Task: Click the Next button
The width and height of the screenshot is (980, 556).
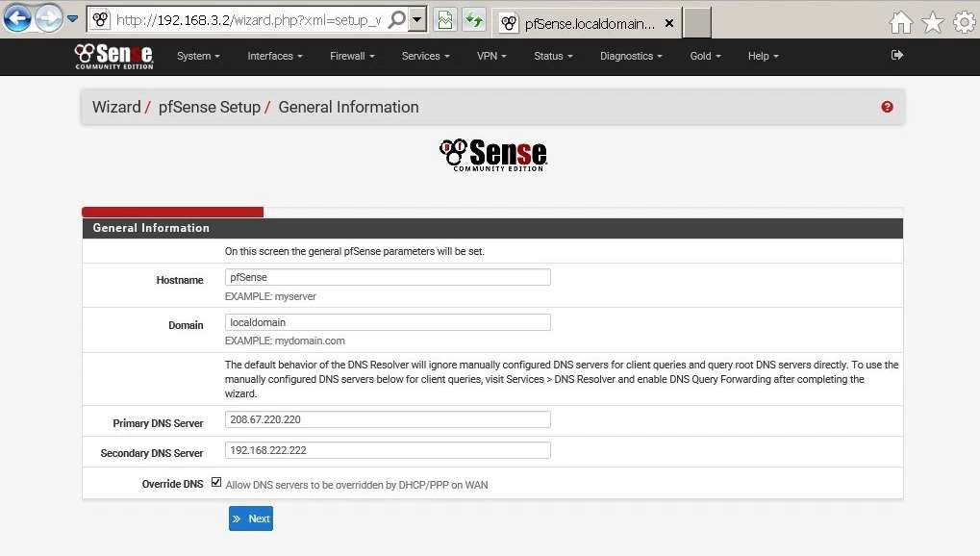Action: pyautogui.click(x=251, y=518)
